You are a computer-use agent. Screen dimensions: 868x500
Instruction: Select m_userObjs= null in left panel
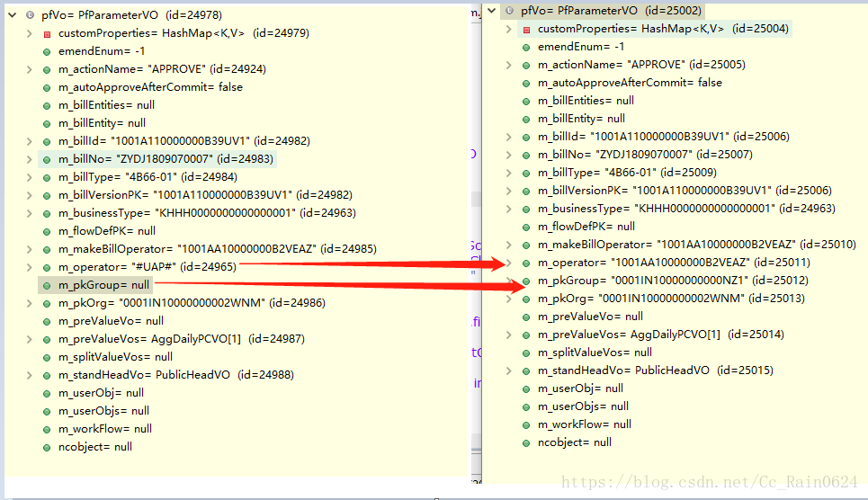tap(103, 411)
